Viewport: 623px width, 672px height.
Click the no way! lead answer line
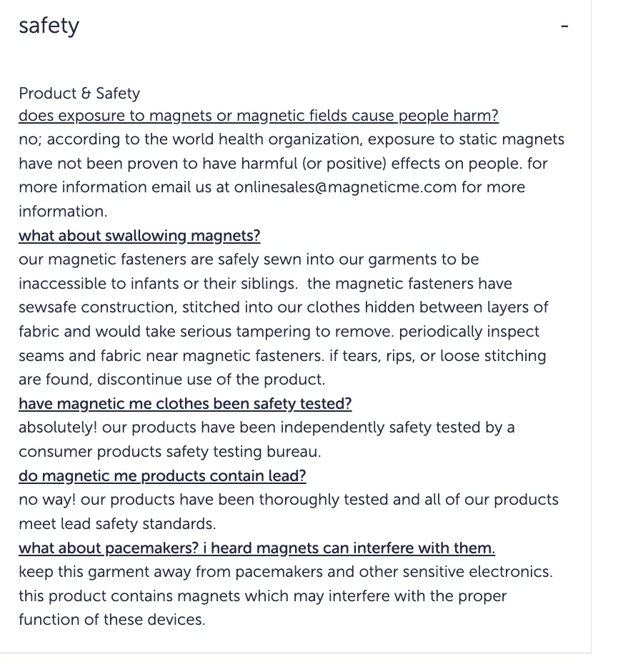point(289,500)
